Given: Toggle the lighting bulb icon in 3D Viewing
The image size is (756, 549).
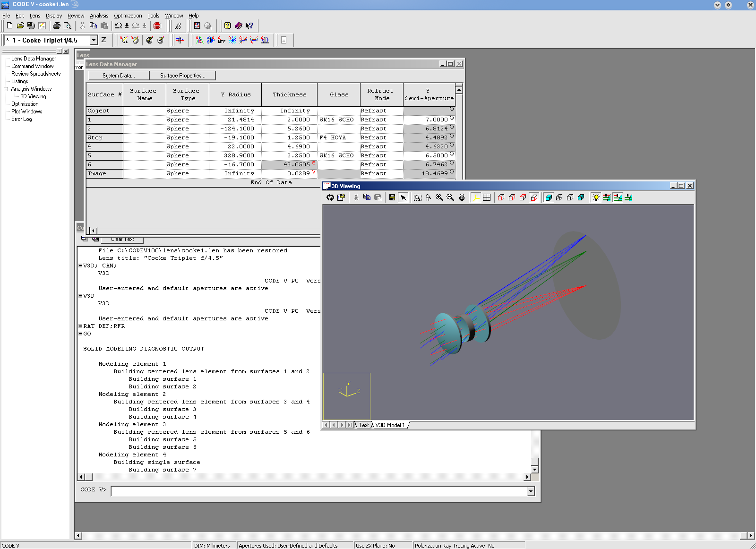Looking at the screenshot, I should (x=596, y=197).
